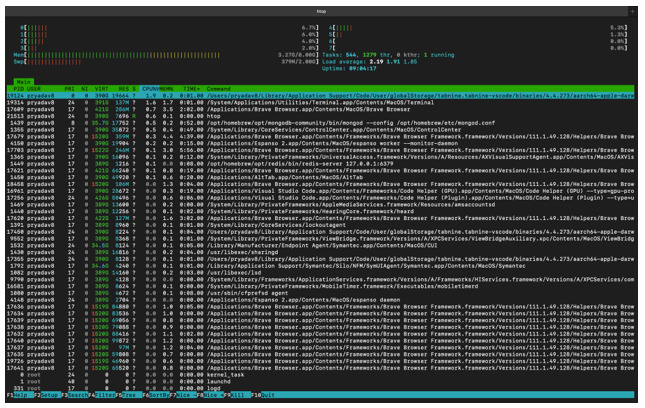Toggle F5 Tree view

[x=129, y=395]
